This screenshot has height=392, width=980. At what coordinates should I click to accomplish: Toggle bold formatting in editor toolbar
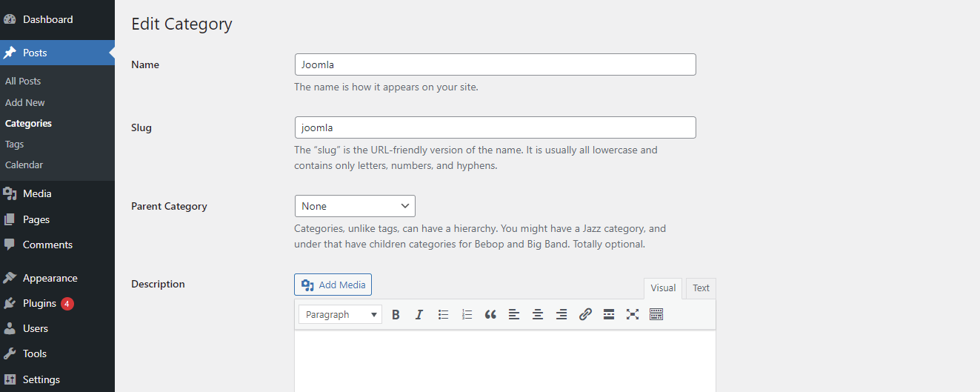click(396, 314)
